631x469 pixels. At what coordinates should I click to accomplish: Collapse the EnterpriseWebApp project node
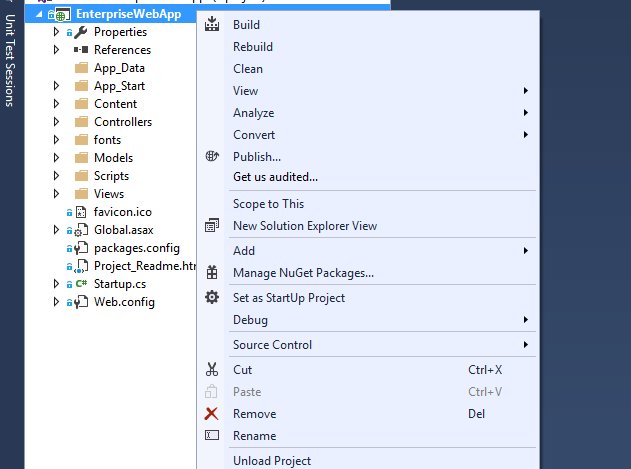pos(39,14)
